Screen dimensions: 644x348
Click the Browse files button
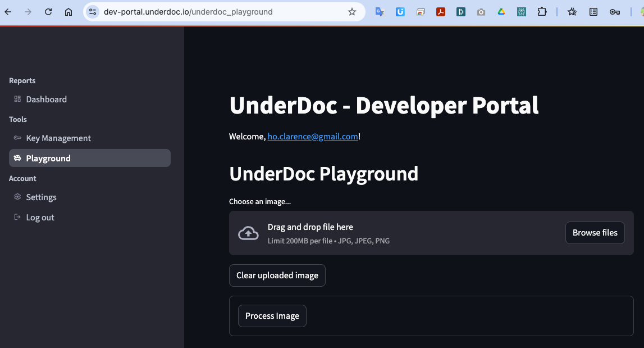tap(595, 233)
